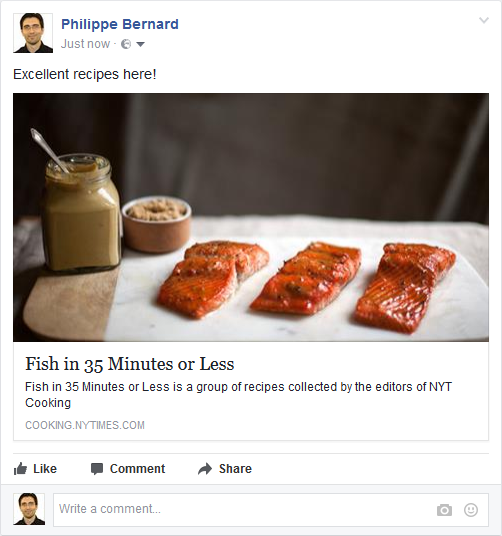Open the salmon recipe preview image
Viewport: 502px width, 536px height.
point(251,217)
